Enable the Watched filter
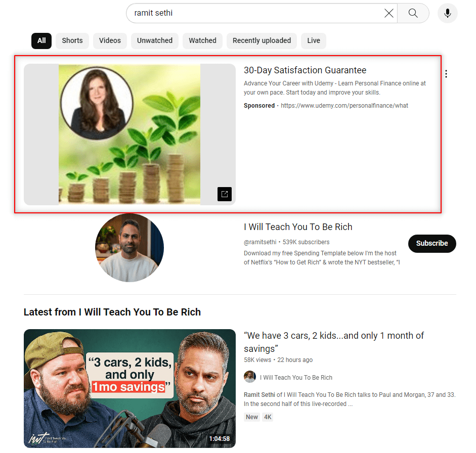Viewport: 476px width, 453px height. [202, 40]
